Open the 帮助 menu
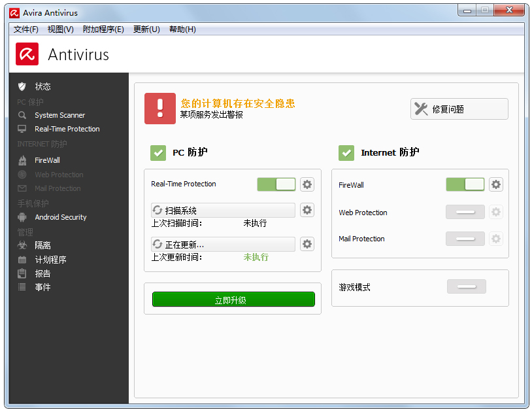Screen dimensions: 532x412 (x=182, y=29)
